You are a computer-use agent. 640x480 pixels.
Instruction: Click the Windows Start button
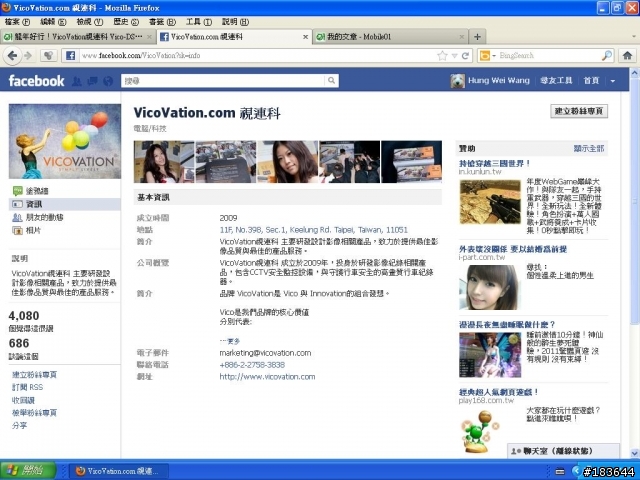[28, 470]
